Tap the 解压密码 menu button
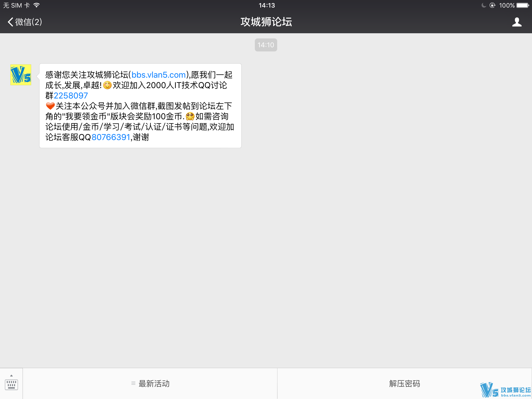This screenshot has height=399, width=532. pyautogui.click(x=404, y=384)
